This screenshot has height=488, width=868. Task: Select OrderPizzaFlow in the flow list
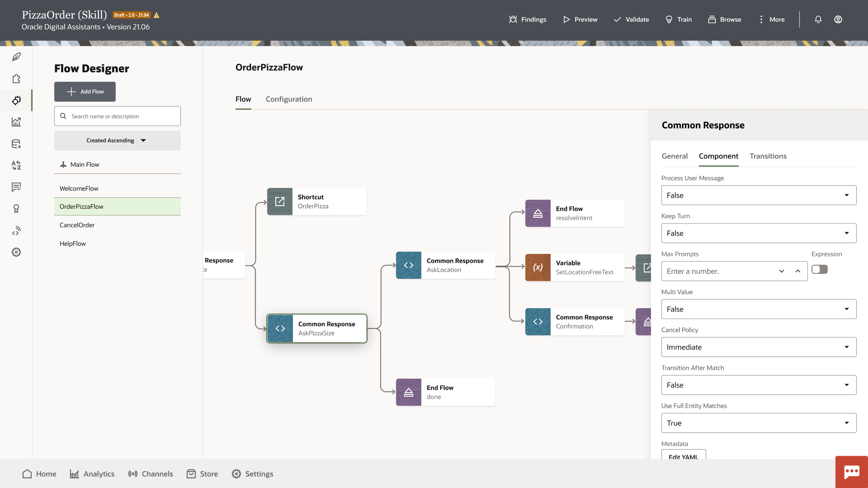pos(117,207)
